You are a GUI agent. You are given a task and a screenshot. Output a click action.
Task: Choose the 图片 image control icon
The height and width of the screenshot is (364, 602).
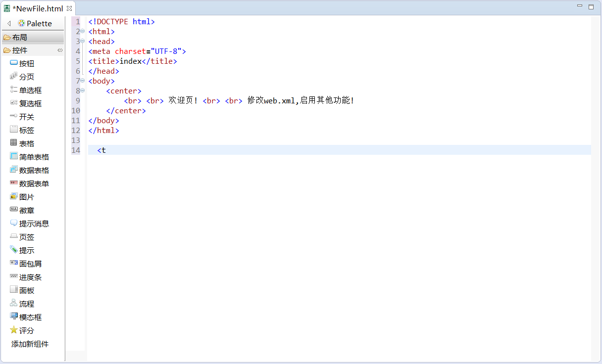[14, 197]
